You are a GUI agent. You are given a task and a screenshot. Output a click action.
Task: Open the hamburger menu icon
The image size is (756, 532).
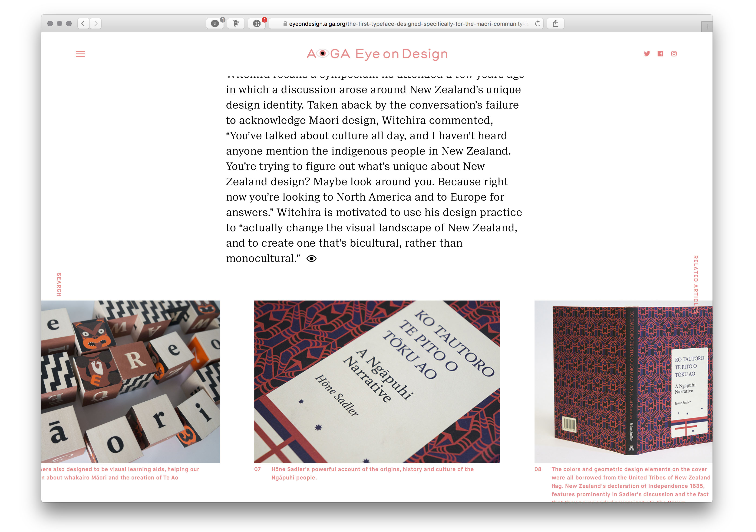(80, 54)
